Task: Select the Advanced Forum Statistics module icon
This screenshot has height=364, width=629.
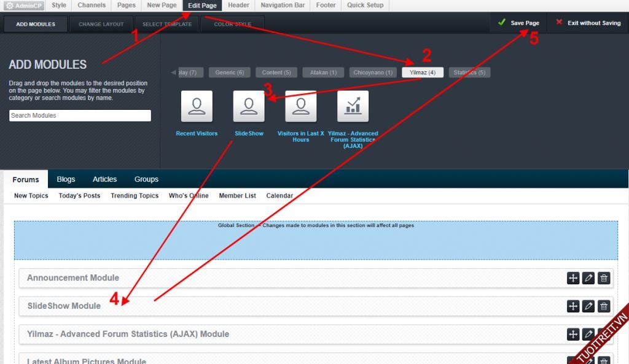Action: [x=353, y=106]
